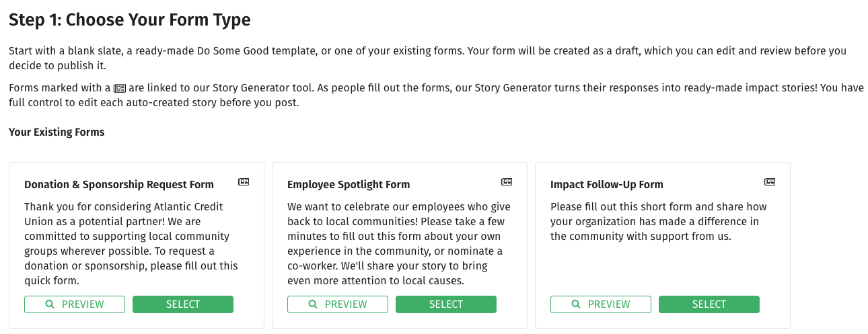Click Story Generator icon on Employee Spotlight card
This screenshot has width=868, height=334.
tap(507, 181)
